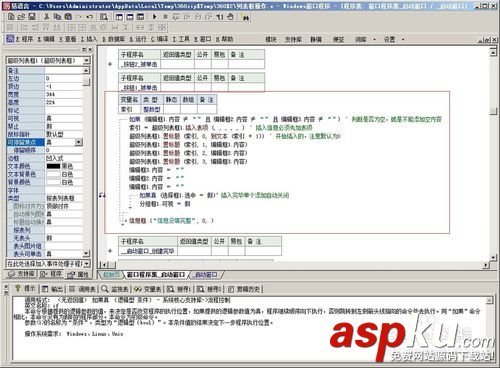Viewport: 500px width, 368px height.
Task: Click the Save floppy disk icon
Action: [32, 16]
